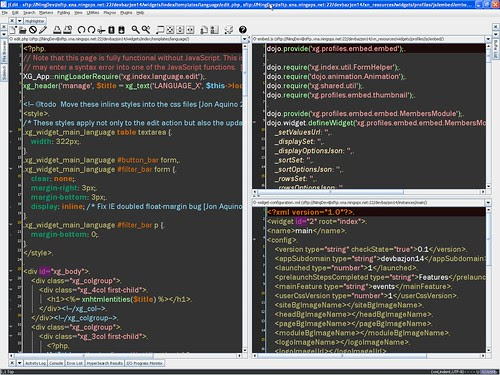Click the edit.php vertical scrollbar thumb
Viewport: 500px width, 375px height.
245,72
